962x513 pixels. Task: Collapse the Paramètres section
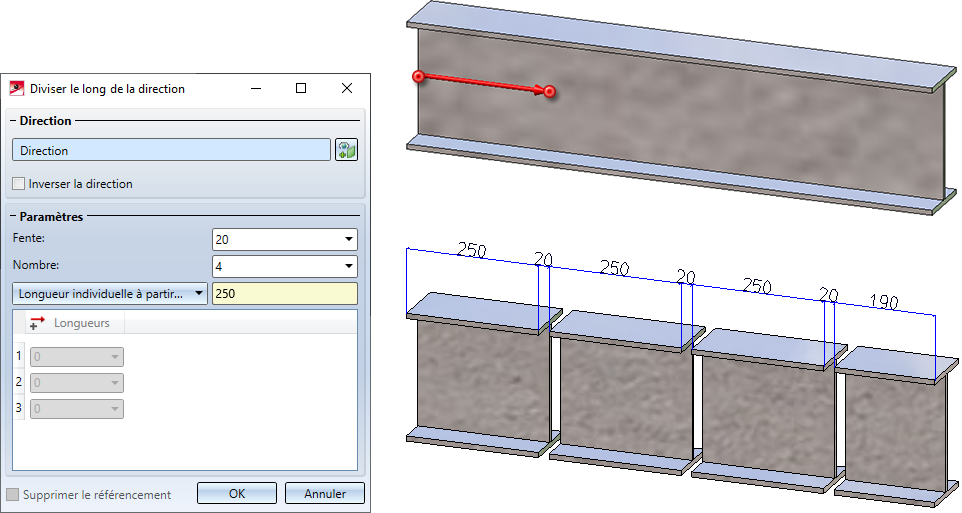pos(13,216)
